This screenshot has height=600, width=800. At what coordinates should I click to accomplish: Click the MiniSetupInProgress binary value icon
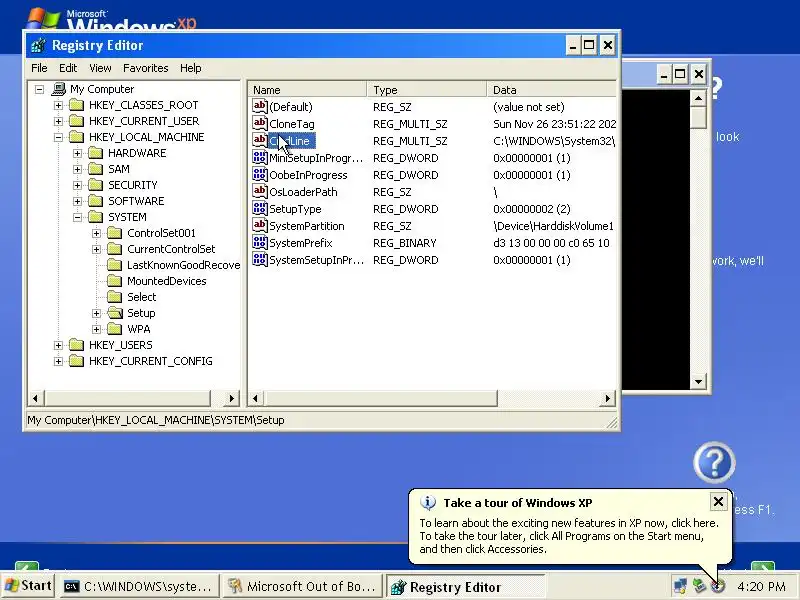pyautogui.click(x=260, y=158)
